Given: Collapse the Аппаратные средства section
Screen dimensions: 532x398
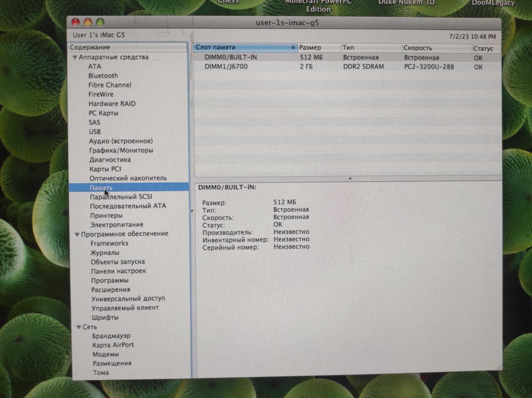Looking at the screenshot, I should click(x=75, y=57).
